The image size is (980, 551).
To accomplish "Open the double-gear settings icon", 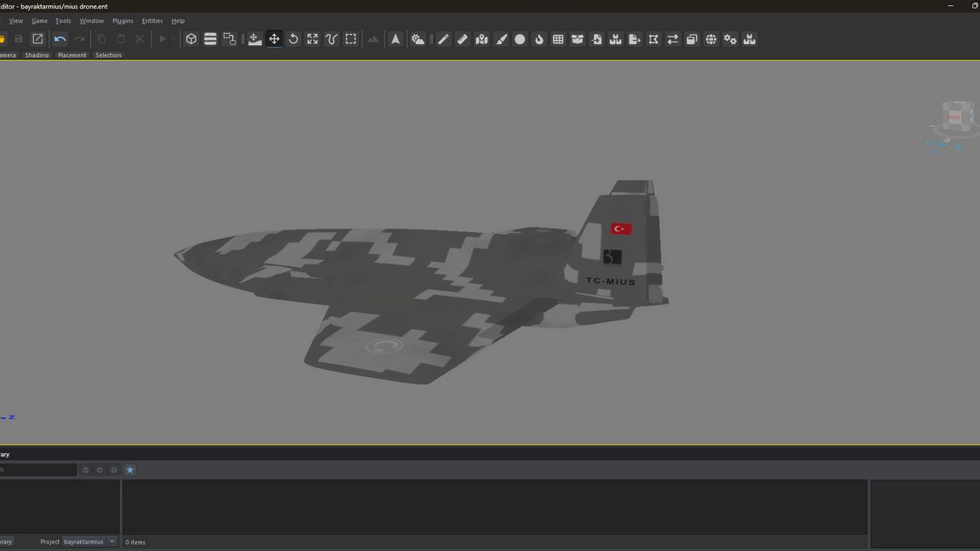I will tap(730, 39).
